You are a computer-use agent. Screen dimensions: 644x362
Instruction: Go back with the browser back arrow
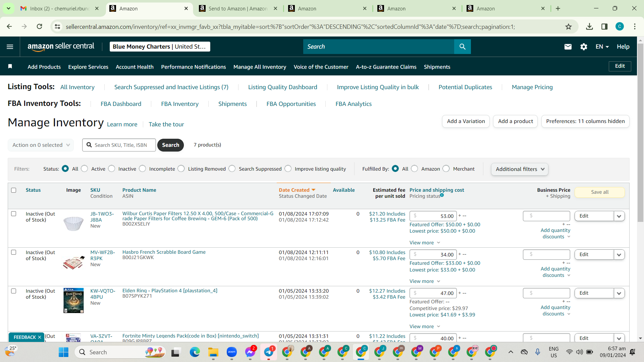point(9,26)
